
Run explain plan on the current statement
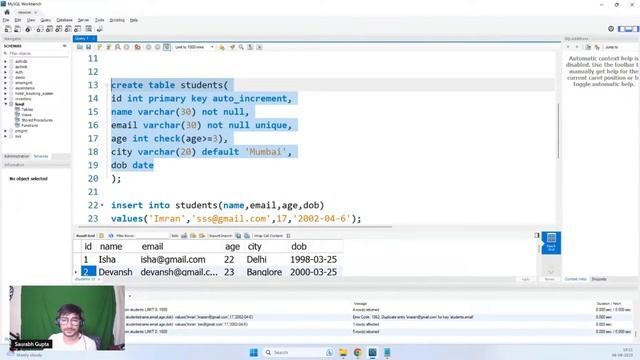tap(118, 47)
